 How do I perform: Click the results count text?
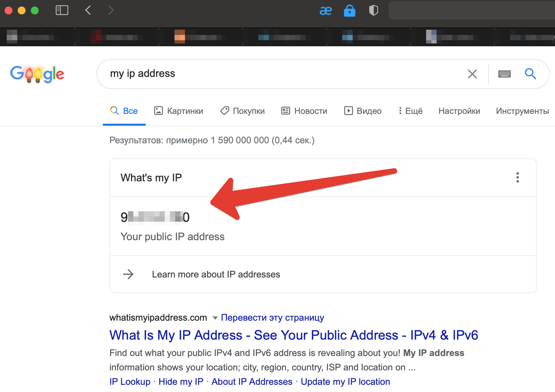click(x=212, y=140)
